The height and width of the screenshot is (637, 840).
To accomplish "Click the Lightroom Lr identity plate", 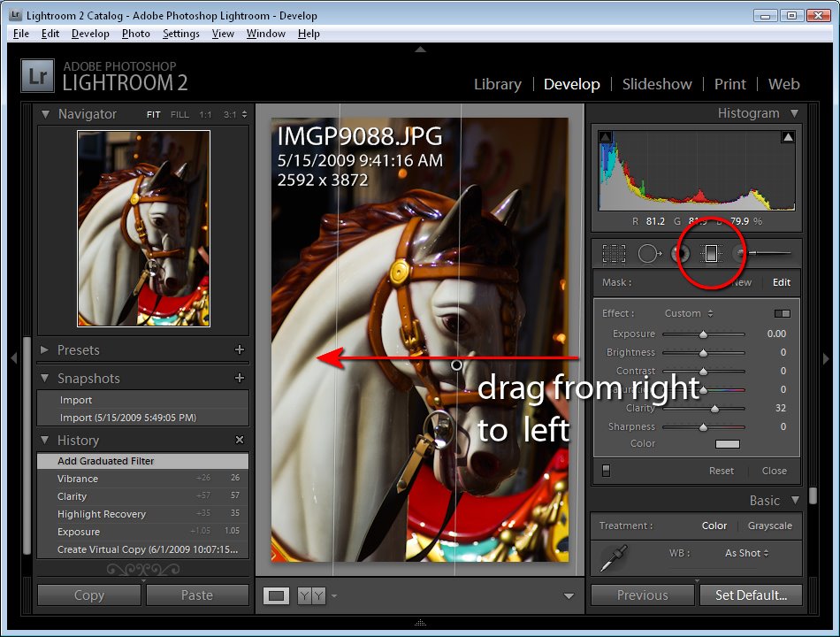I will click(37, 75).
